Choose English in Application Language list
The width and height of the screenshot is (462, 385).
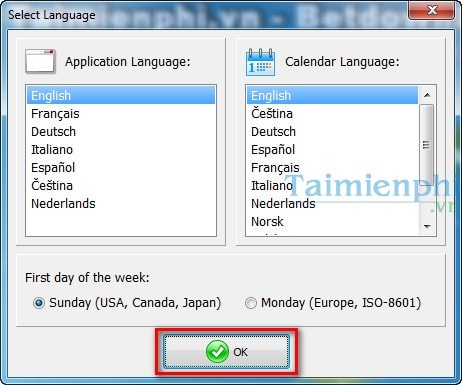coord(121,95)
